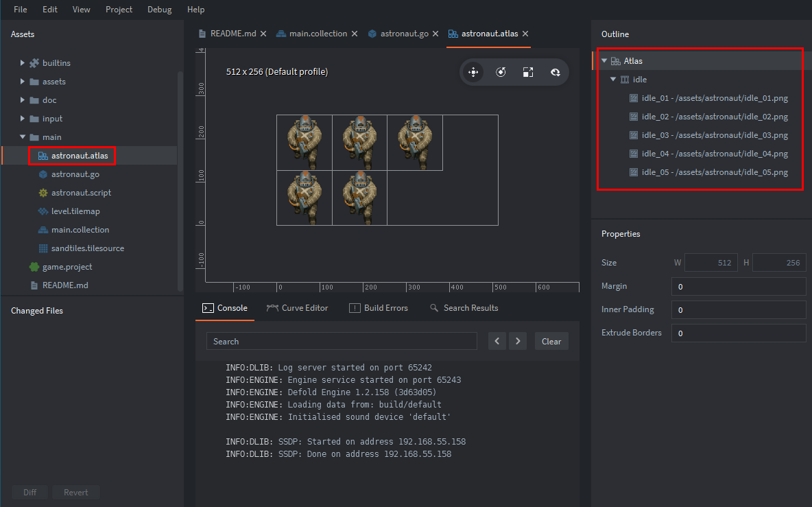Click the Assets panel scrollbar
The height and width of the screenshot is (507, 812).
point(180,181)
